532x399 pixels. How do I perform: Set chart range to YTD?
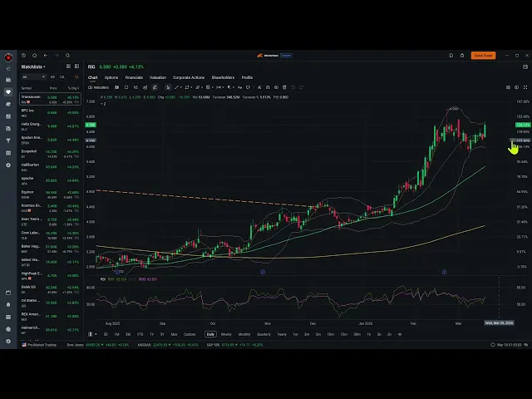pyautogui.click(x=140, y=334)
